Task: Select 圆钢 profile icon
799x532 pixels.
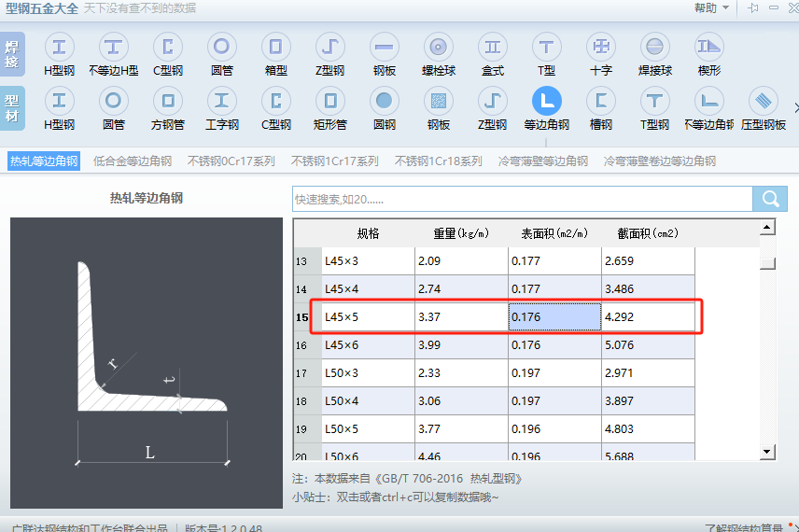Action: 385,101
